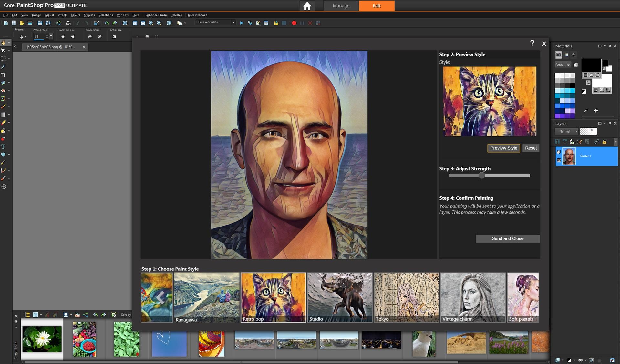Image resolution: width=620 pixels, height=364 pixels.
Task: Run the selected script with the play icon
Action: pyautogui.click(x=242, y=23)
